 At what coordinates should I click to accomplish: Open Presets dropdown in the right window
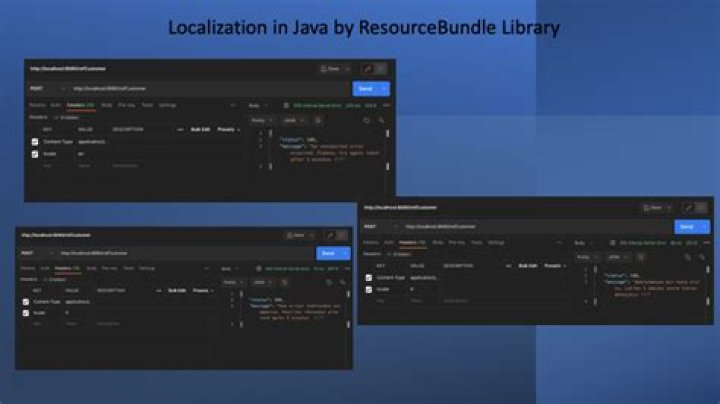(x=555, y=266)
